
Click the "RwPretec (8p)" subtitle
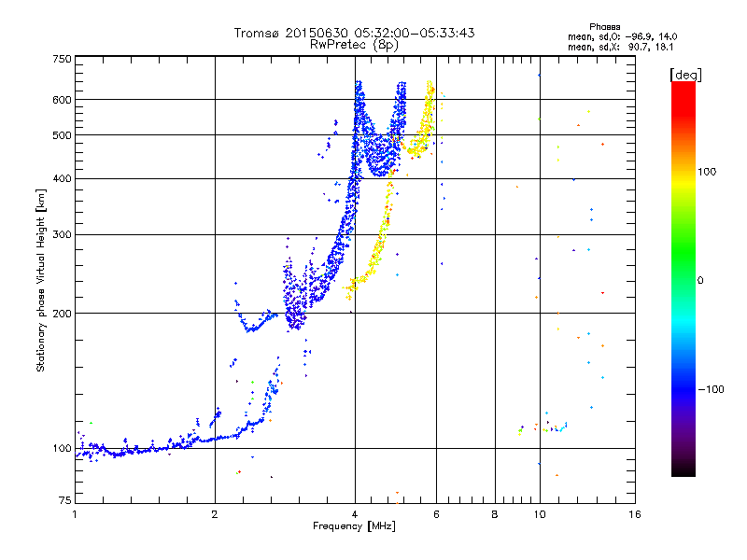pyautogui.click(x=354, y=45)
